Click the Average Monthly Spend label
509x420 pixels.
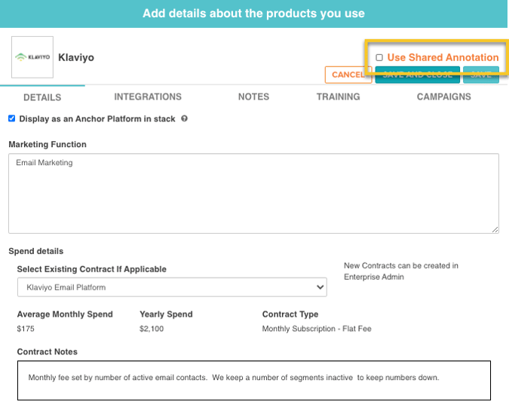(x=65, y=314)
